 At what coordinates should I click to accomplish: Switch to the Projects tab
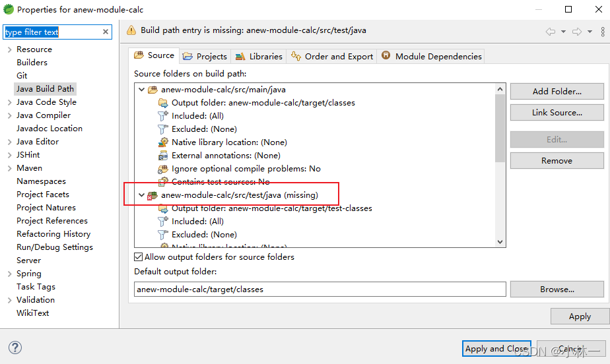pyautogui.click(x=205, y=56)
